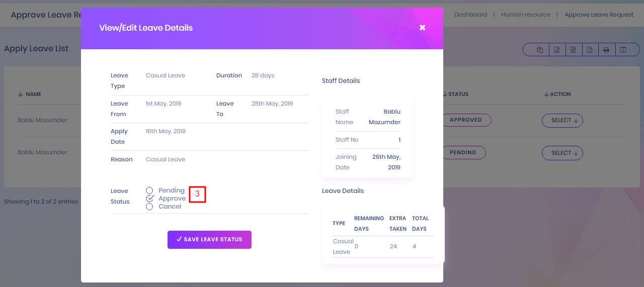Click the Approved status badge

[x=466, y=120]
